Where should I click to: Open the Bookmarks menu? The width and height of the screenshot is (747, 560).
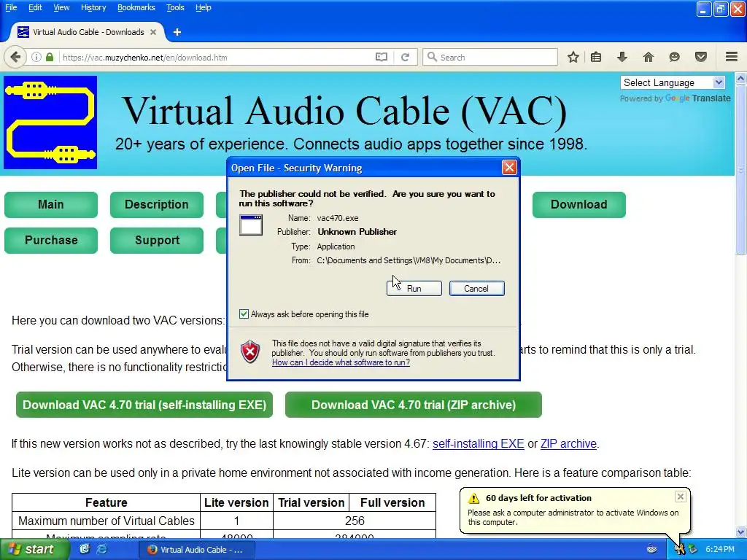coord(136,7)
